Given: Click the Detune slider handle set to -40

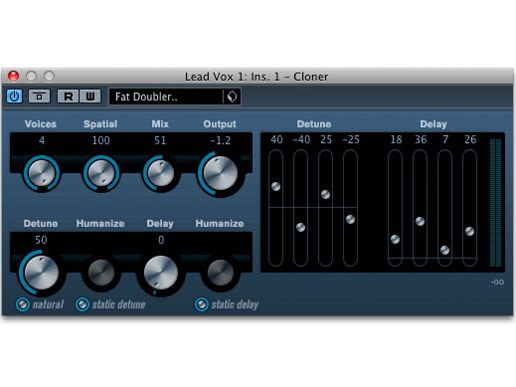Looking at the screenshot, I should [x=301, y=227].
